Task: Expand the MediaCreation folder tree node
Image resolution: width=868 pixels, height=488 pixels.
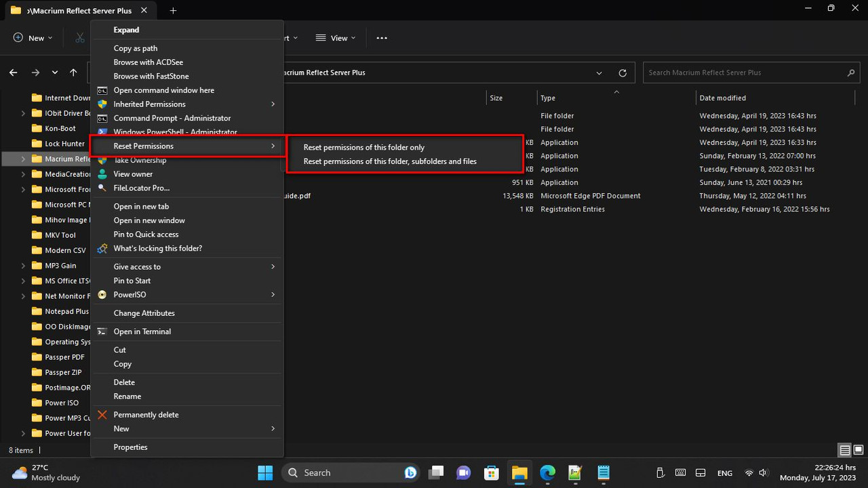Action: 24,174
